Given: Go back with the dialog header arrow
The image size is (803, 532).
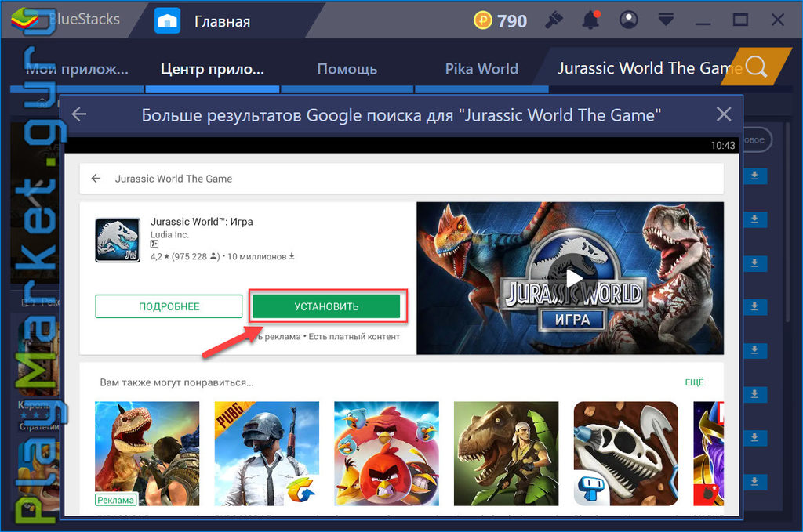Looking at the screenshot, I should [x=79, y=114].
